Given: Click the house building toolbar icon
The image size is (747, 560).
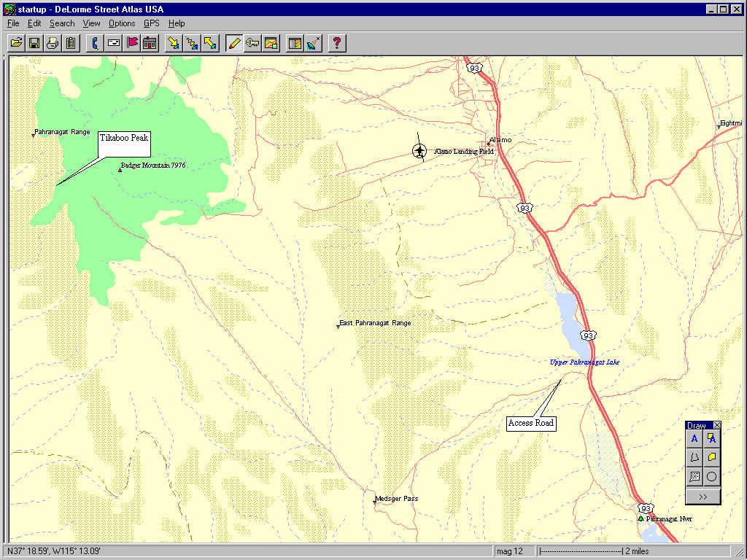Looking at the screenshot, I should (150, 43).
